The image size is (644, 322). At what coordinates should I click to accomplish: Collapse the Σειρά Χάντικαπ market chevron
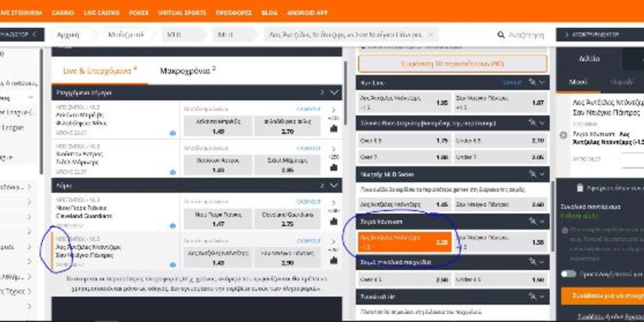click(x=542, y=222)
